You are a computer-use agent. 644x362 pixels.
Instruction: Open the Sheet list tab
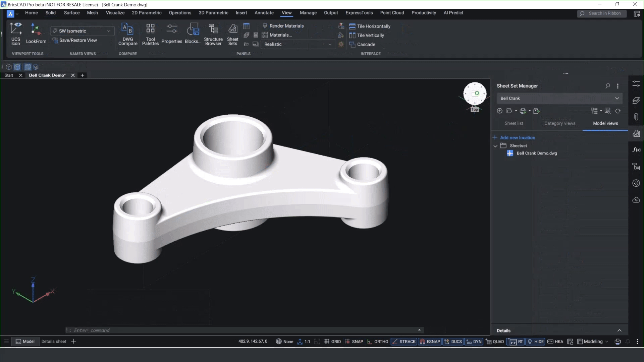tap(514, 123)
